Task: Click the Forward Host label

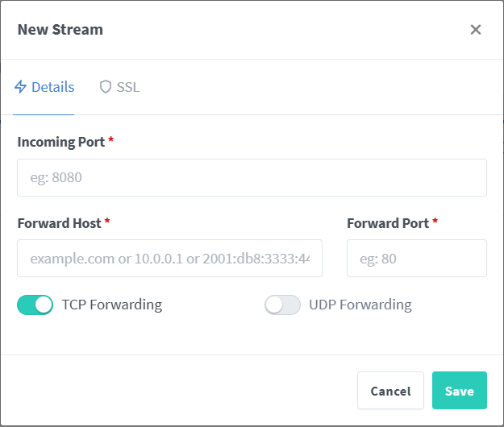Action: click(x=59, y=222)
